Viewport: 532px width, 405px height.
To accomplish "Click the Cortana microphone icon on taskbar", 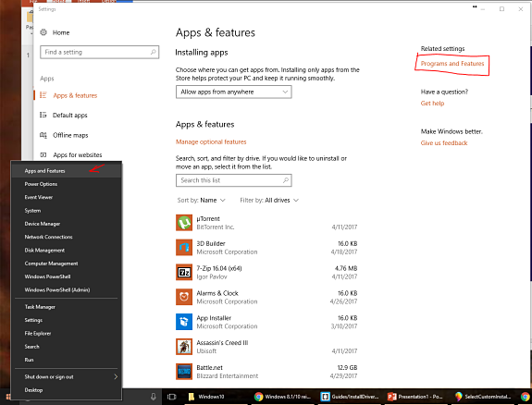I will click(154, 397).
